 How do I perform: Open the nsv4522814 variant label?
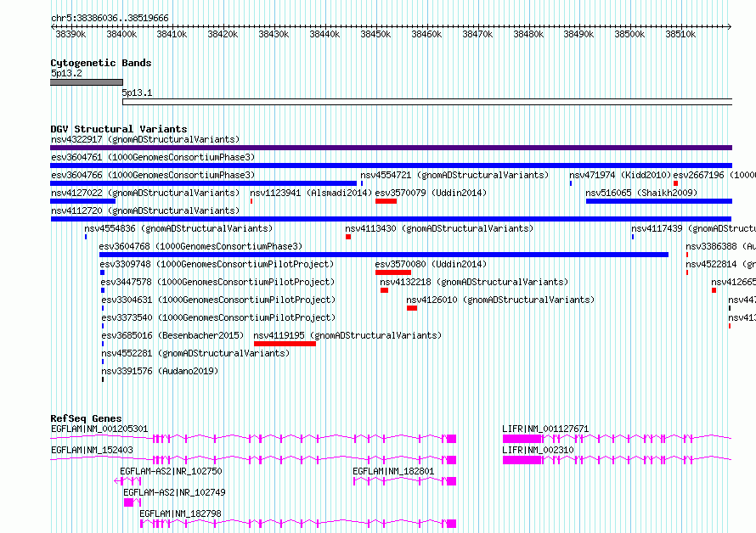[x=721, y=265]
